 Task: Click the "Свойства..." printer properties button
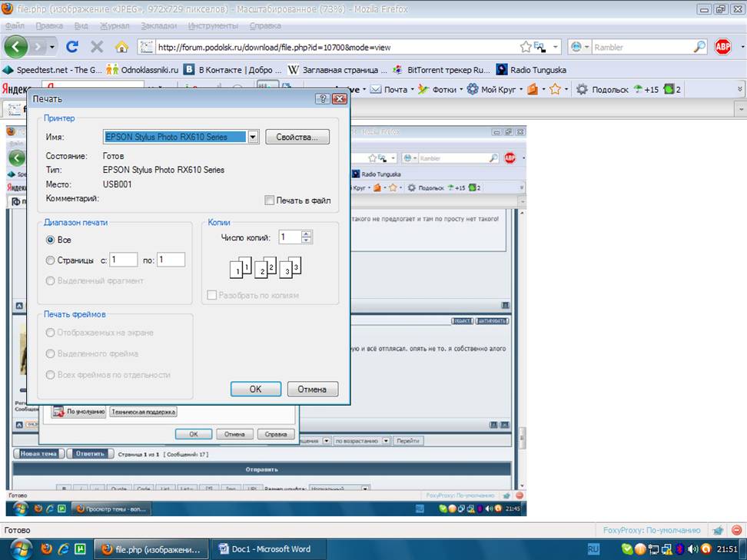[x=297, y=137]
